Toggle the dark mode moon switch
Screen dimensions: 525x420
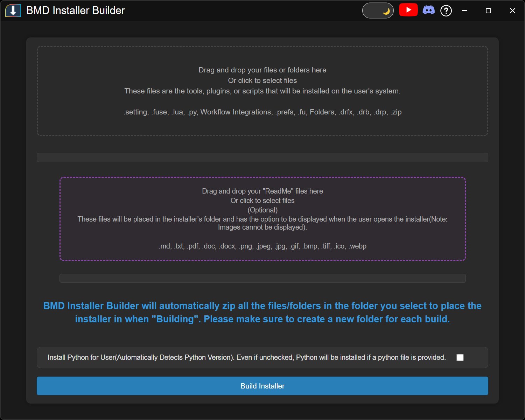tap(378, 10)
